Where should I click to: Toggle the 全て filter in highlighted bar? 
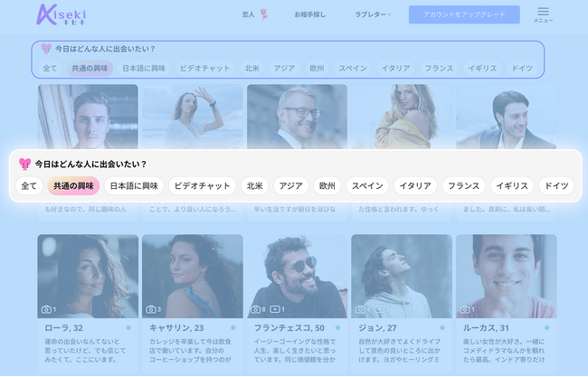coord(29,185)
